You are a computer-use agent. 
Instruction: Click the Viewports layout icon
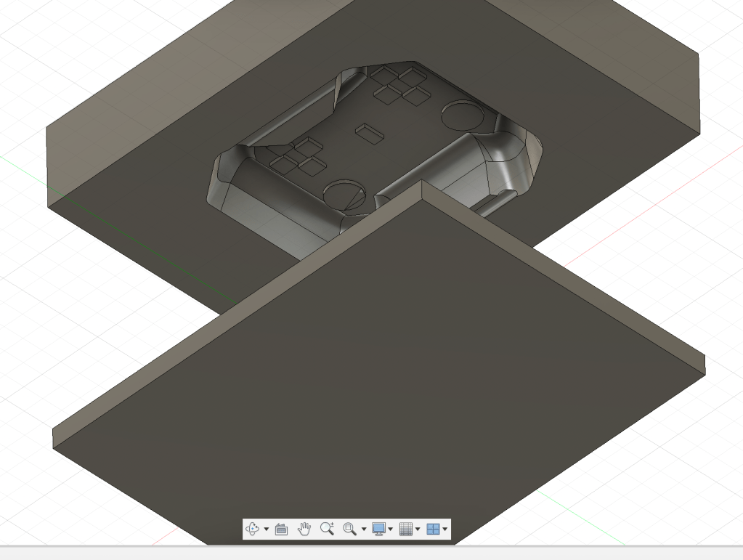(433, 529)
